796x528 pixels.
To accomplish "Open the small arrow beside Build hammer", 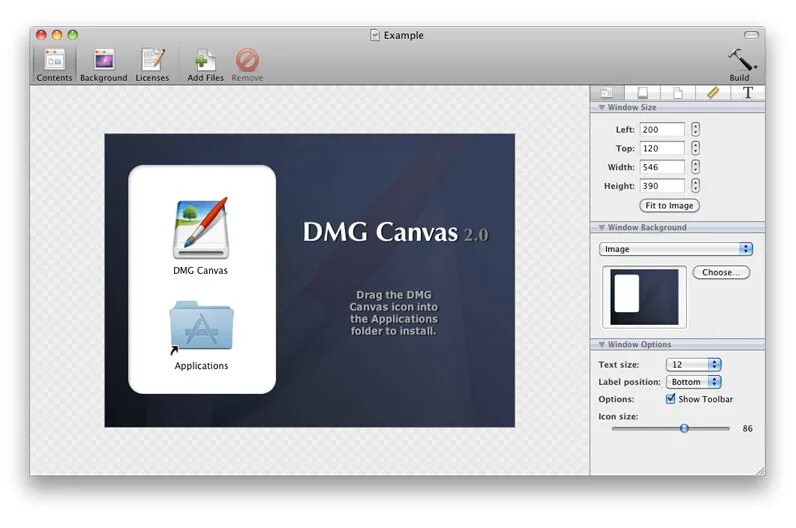I will click(x=756, y=67).
